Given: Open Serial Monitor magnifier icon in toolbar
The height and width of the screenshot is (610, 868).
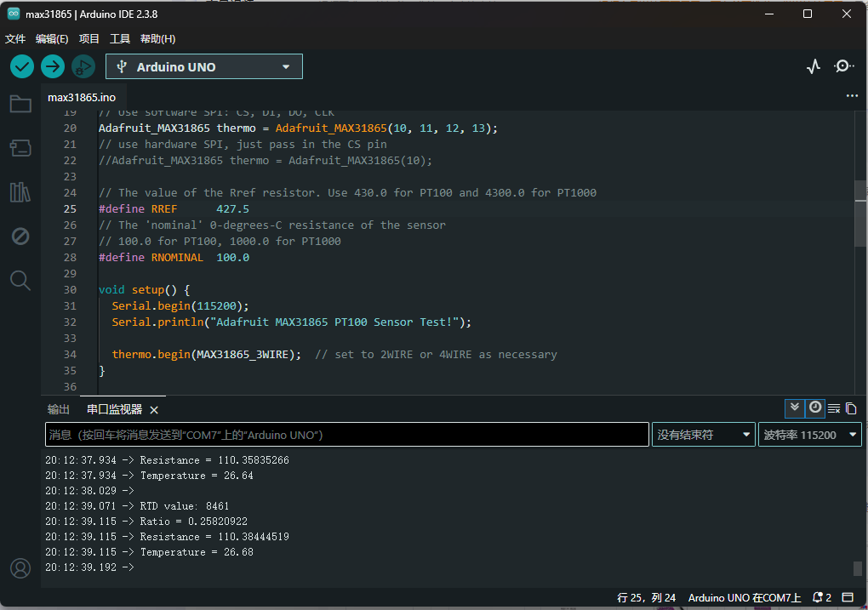Looking at the screenshot, I should (843, 66).
